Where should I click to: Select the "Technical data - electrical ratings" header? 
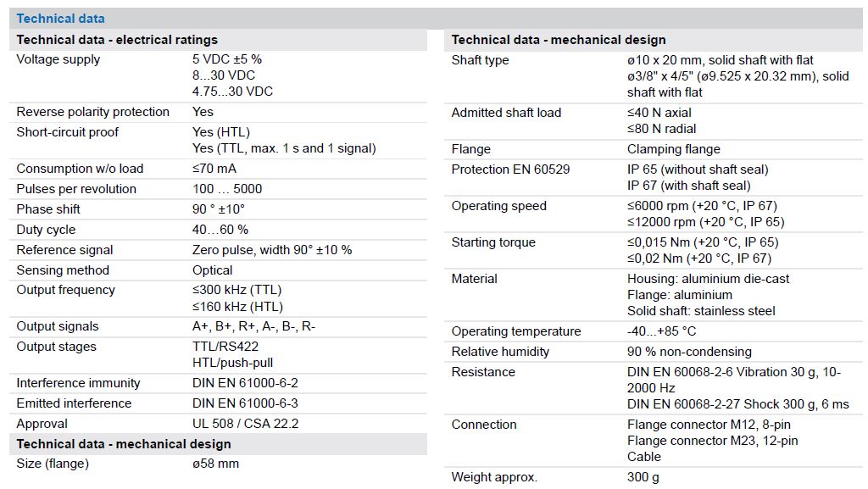pyautogui.click(x=117, y=40)
